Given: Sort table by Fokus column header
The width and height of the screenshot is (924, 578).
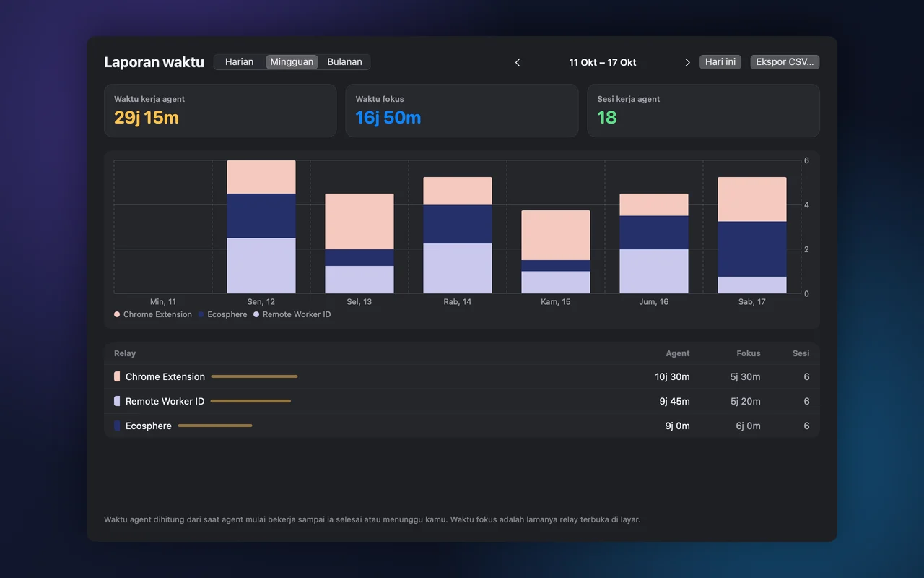Looking at the screenshot, I should (749, 353).
